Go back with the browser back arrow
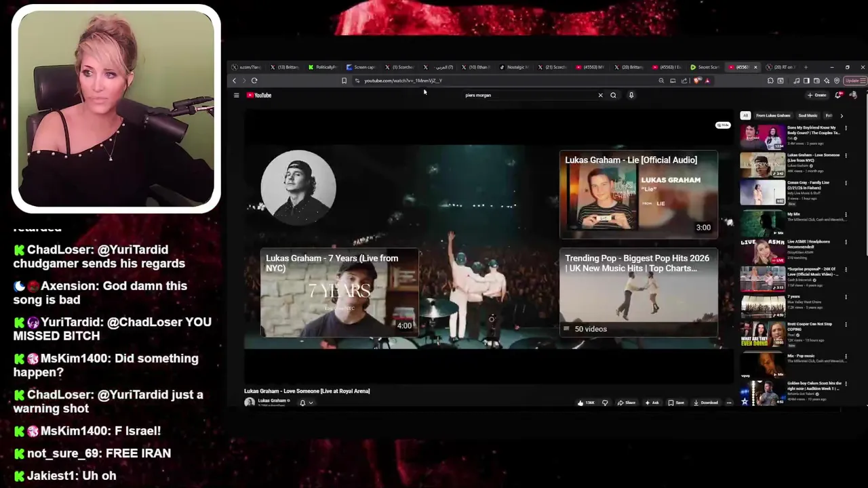Image resolution: width=868 pixels, height=488 pixels. tap(235, 81)
